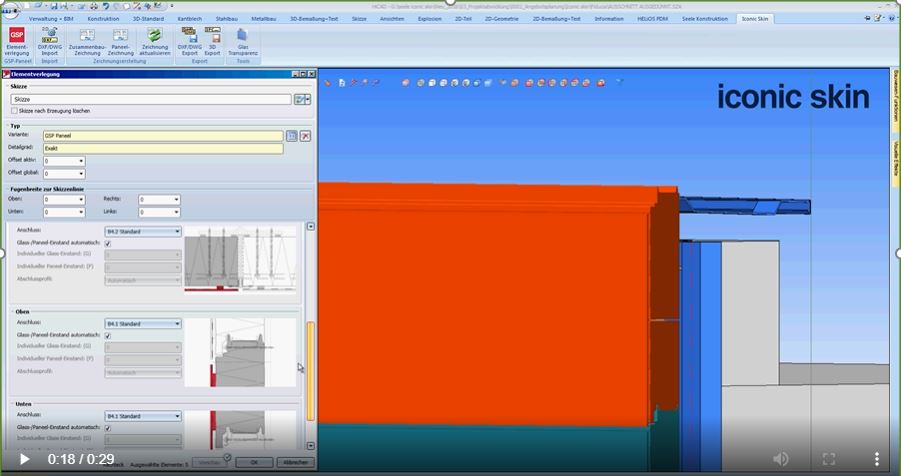This screenshot has height=476, width=901.
Task: Create Paneel-Zeichnung from ribbon
Action: click(x=121, y=41)
